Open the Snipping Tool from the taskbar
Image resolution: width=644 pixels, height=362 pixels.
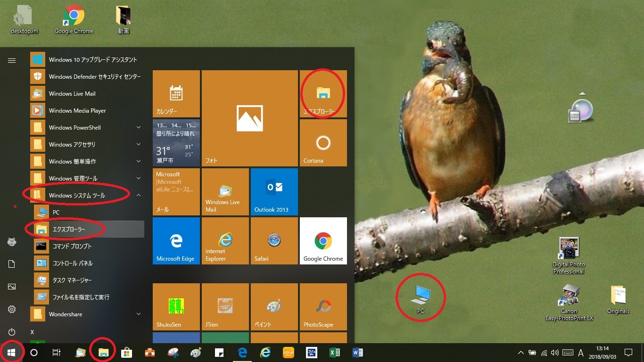(x=173, y=353)
